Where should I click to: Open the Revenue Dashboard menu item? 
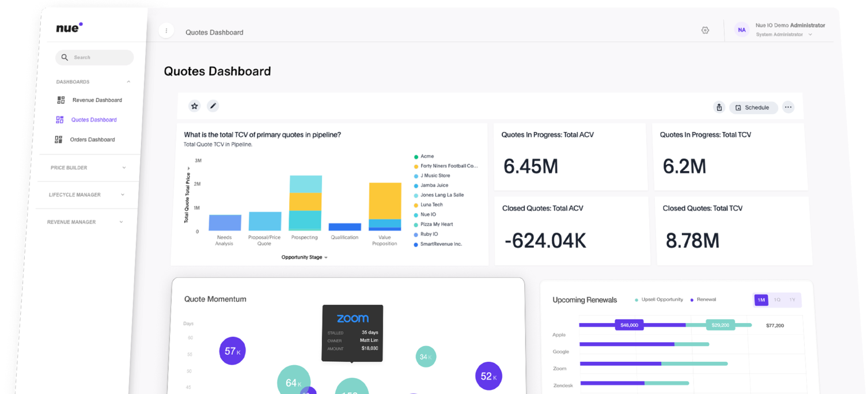(97, 100)
